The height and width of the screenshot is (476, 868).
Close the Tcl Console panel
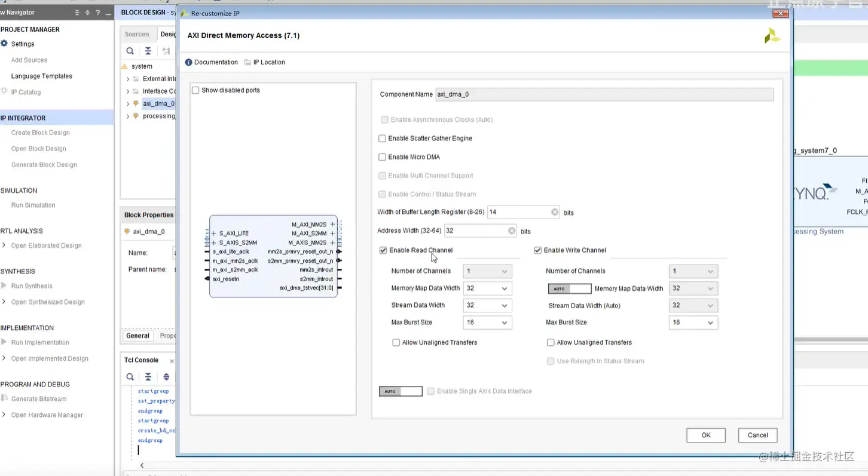click(x=172, y=361)
